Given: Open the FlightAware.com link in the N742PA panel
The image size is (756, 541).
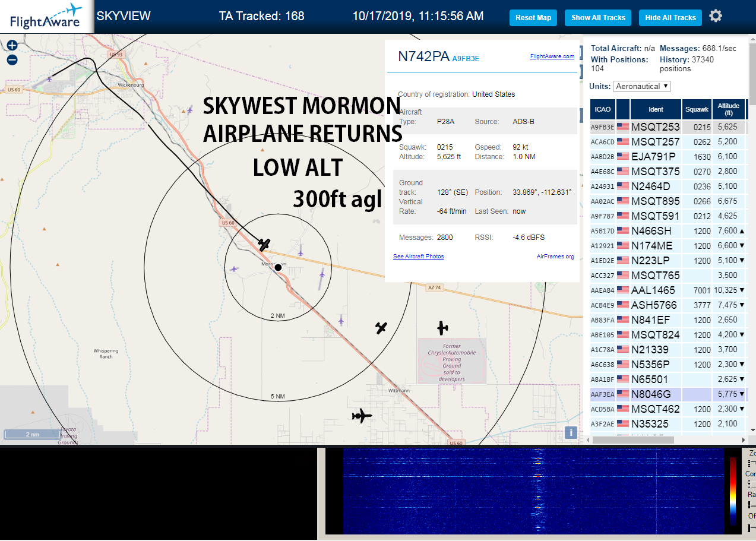Looking at the screenshot, I should (x=552, y=56).
